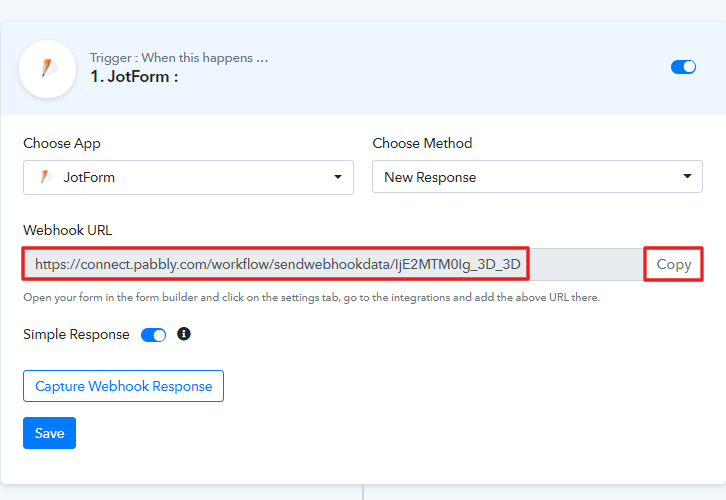This screenshot has width=726, height=500.
Task: Click the info icon next to Simple Response
Action: point(184,334)
